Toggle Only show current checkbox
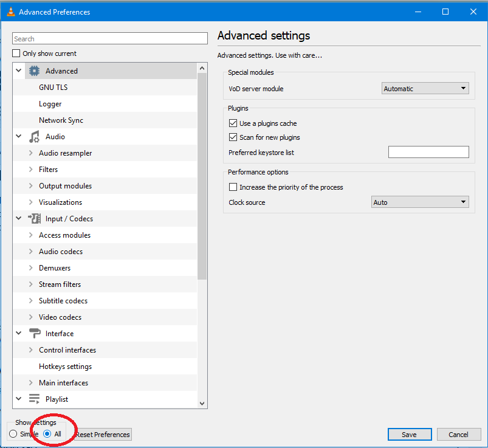 coord(16,53)
